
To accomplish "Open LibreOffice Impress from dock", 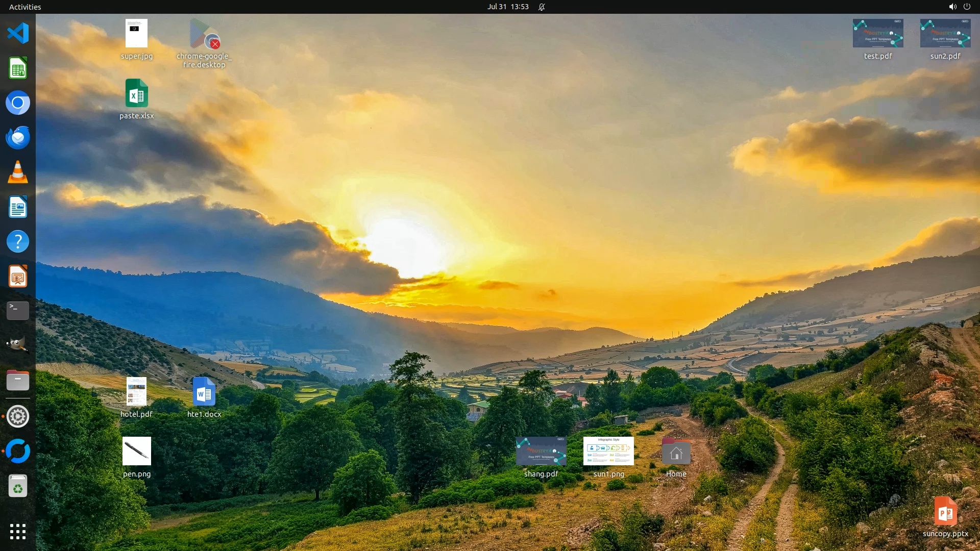I will click(x=18, y=277).
